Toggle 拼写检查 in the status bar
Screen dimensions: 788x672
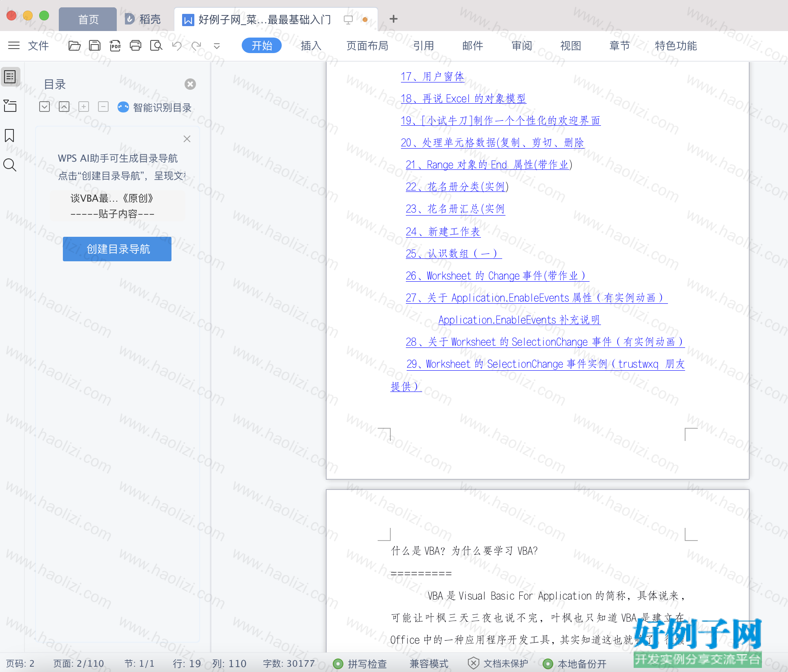point(360,663)
